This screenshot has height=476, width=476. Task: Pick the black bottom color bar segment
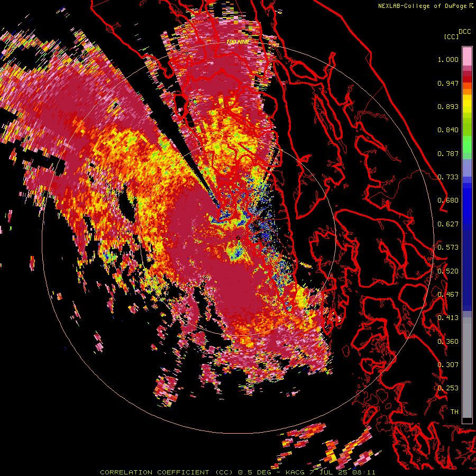(467, 420)
